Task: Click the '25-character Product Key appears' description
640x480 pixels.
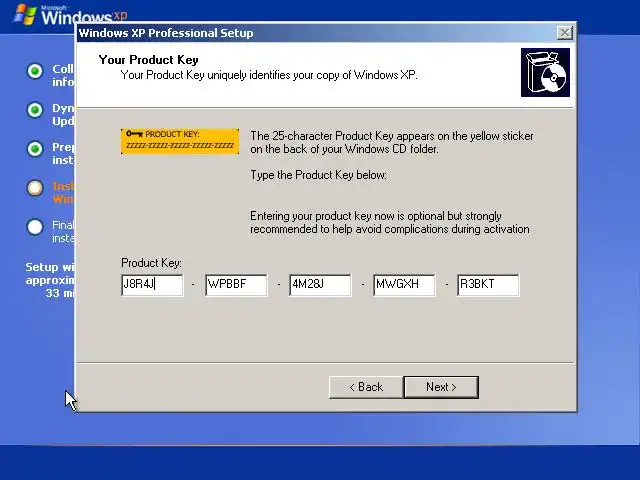Action: 392,142
